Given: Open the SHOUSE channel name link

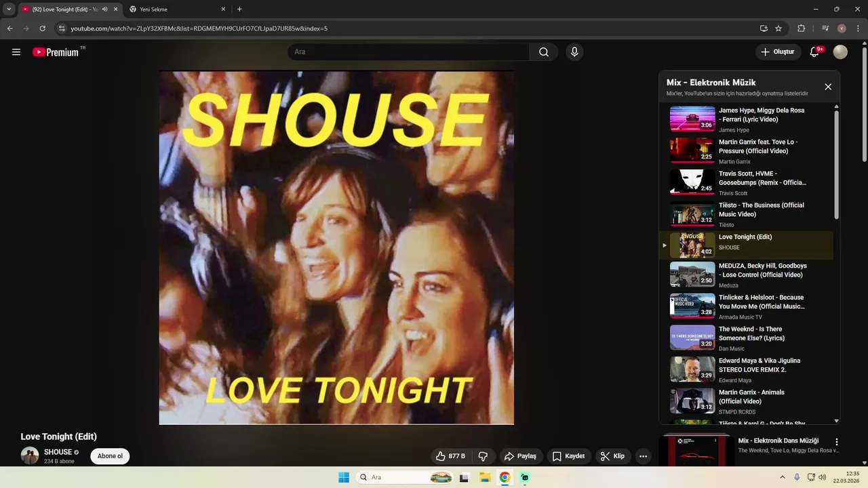Looking at the screenshot, I should tap(58, 452).
